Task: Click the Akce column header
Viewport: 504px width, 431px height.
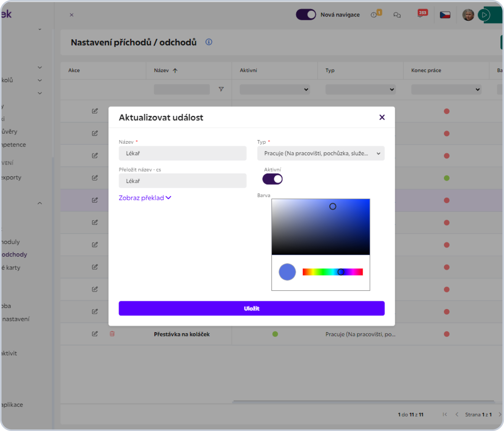Action: [x=74, y=70]
